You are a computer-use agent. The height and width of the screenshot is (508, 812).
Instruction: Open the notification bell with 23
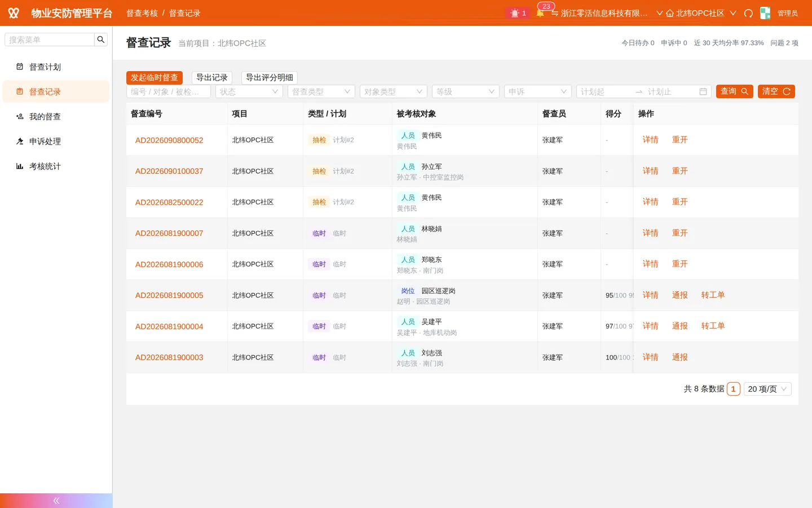point(541,12)
